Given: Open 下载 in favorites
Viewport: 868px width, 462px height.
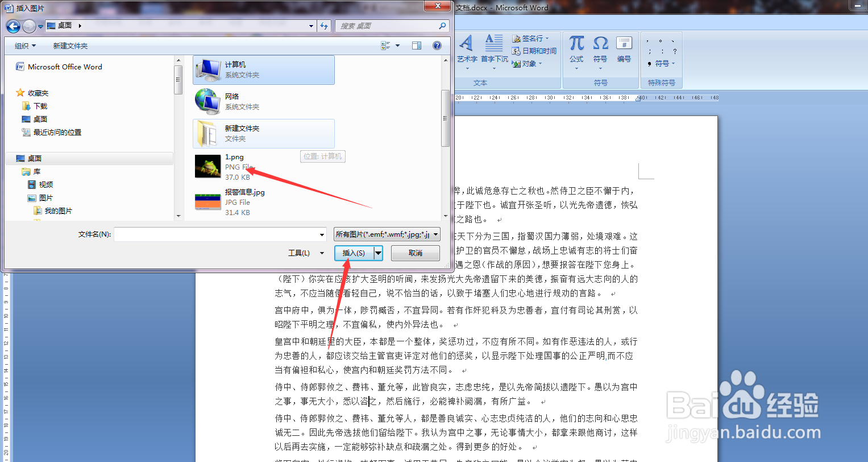Looking at the screenshot, I should click(x=35, y=106).
